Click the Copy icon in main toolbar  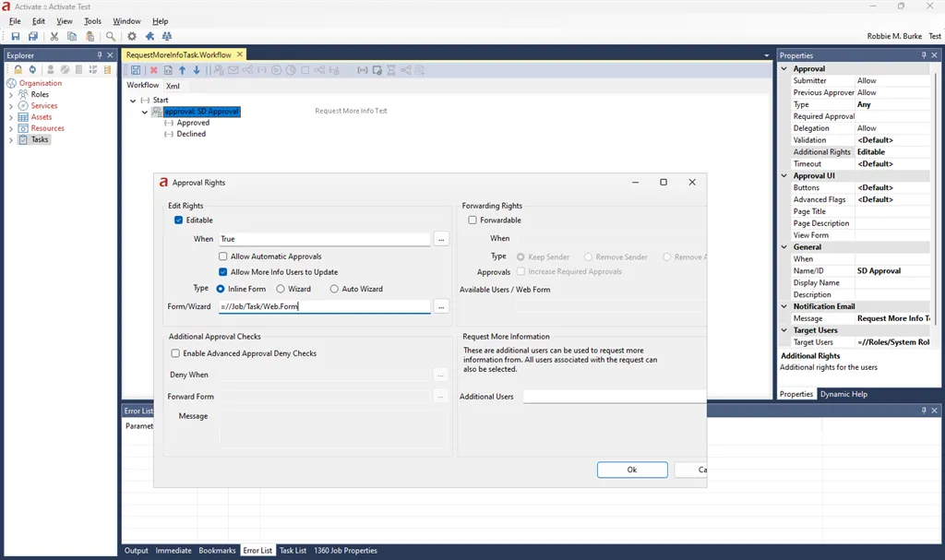72,36
